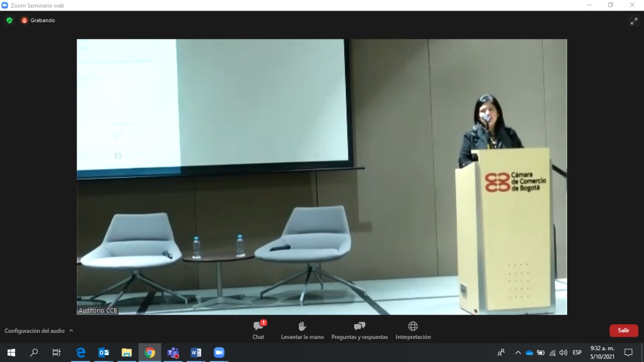
Task: Open Outlook from the taskbar
Action: [x=104, y=352]
